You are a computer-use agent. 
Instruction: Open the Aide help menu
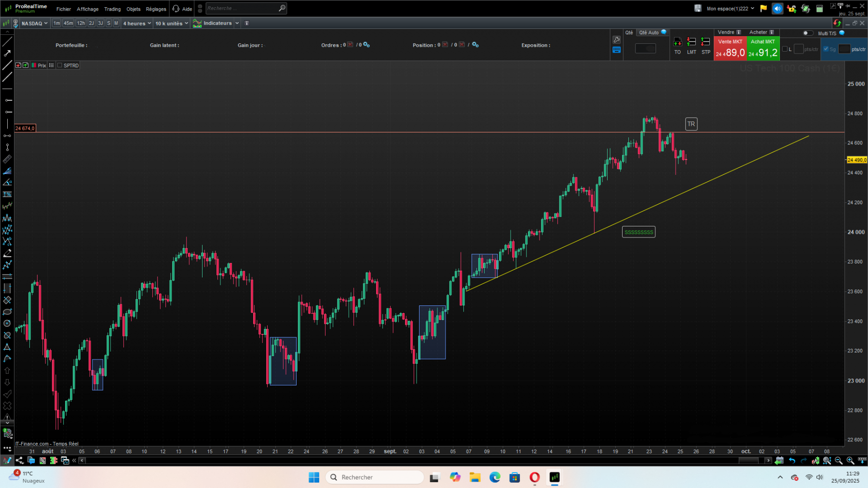pyautogui.click(x=183, y=9)
